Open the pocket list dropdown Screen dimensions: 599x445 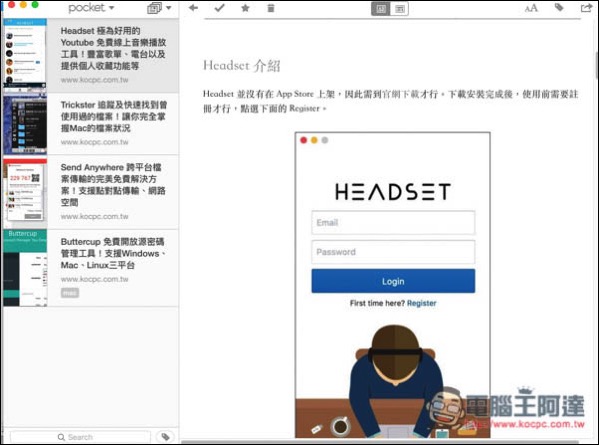tap(91, 8)
